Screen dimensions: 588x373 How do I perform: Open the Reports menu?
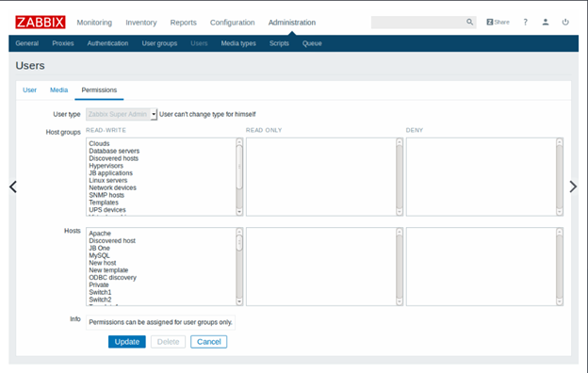[184, 23]
